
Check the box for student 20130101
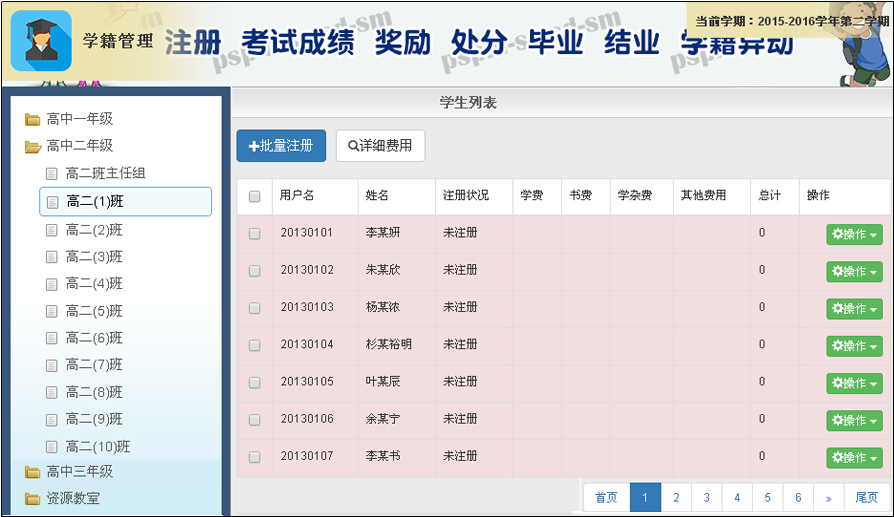[x=254, y=233]
